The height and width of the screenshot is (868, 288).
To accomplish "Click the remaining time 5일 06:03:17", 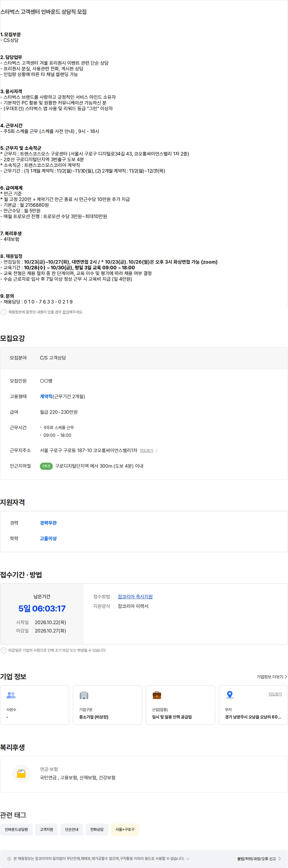I will click(x=42, y=609).
